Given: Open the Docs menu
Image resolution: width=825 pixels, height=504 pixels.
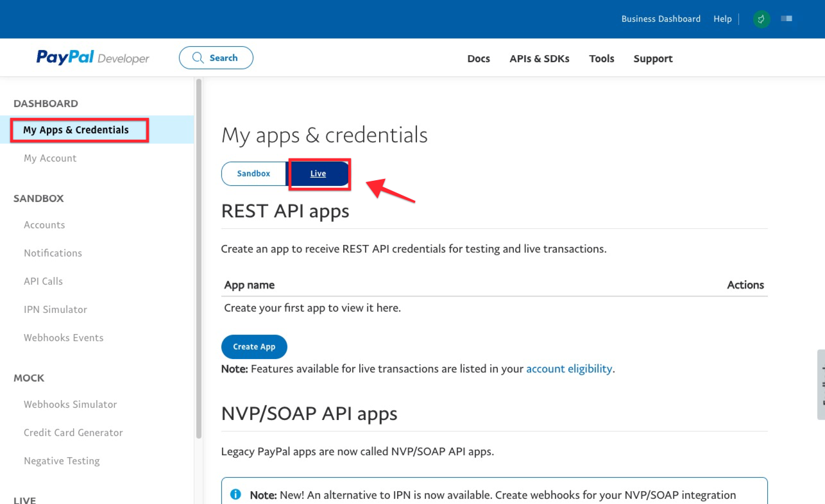Looking at the screenshot, I should pyautogui.click(x=479, y=58).
